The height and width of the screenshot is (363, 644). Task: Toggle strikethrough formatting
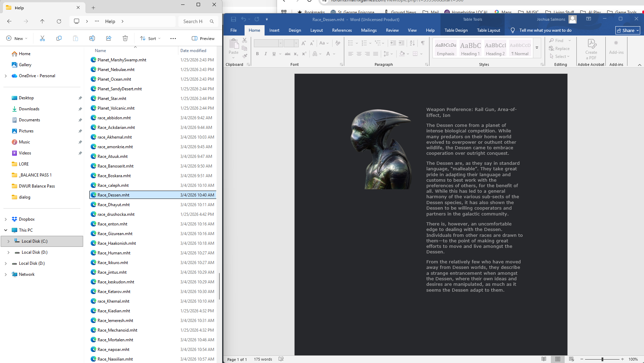click(288, 54)
